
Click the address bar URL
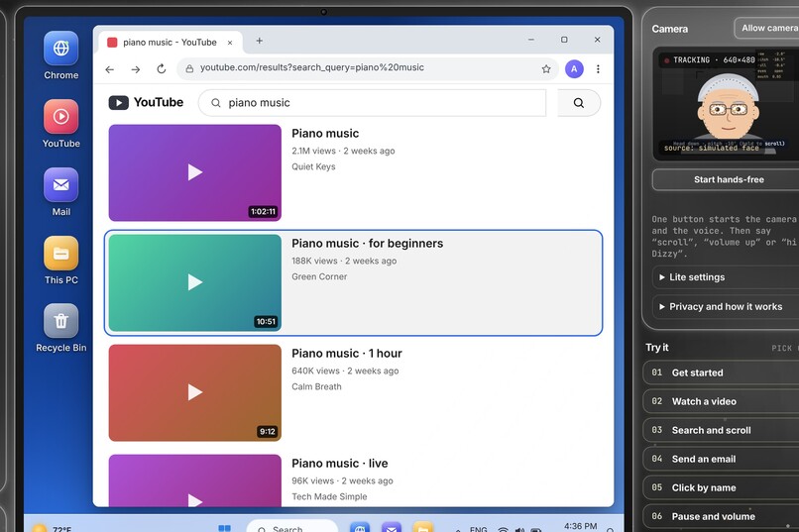click(x=312, y=67)
